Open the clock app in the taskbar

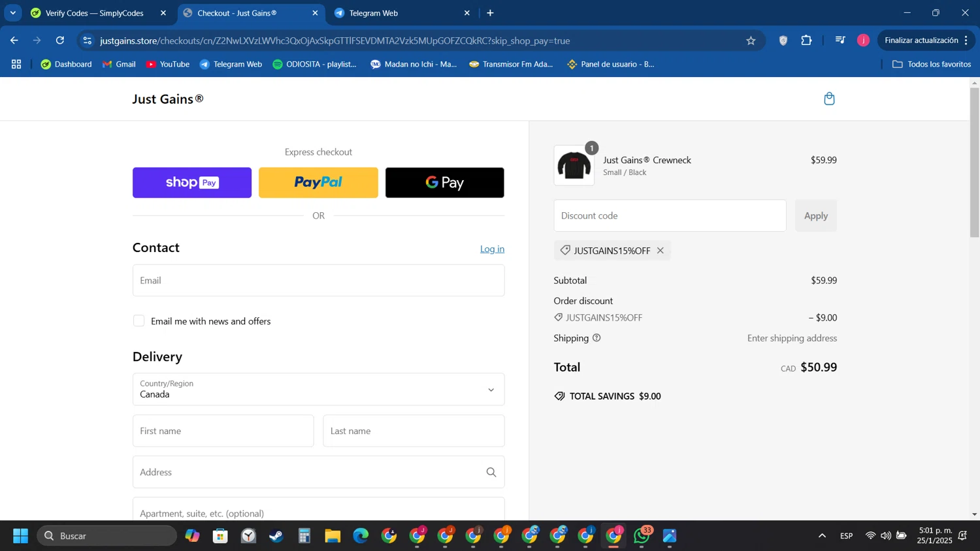pos(248,536)
